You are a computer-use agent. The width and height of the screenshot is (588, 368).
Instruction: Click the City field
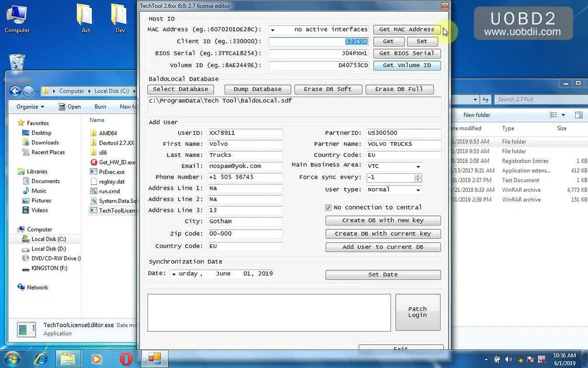point(245,221)
